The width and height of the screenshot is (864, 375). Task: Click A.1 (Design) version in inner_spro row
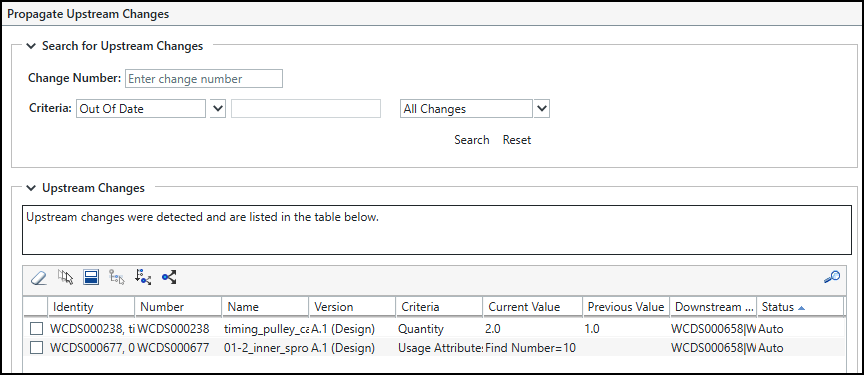click(343, 348)
